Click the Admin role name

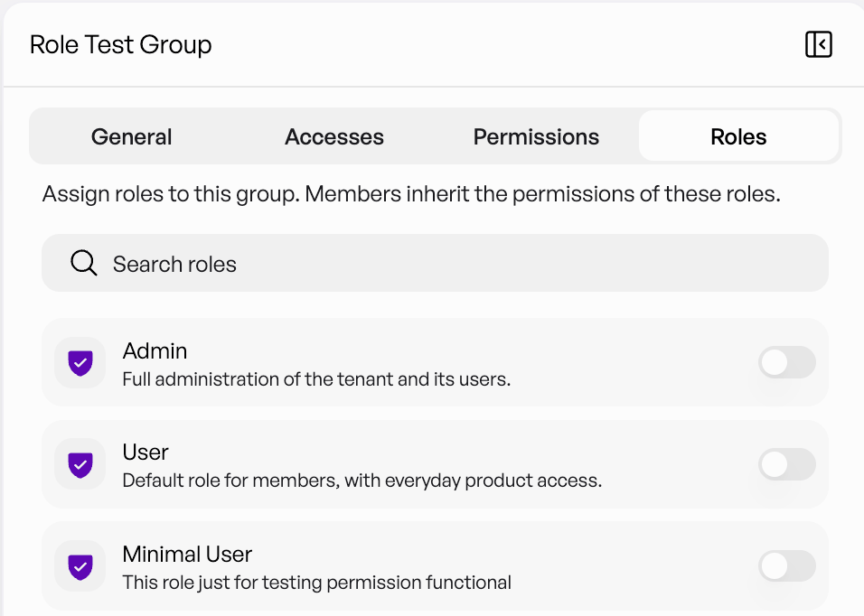(155, 350)
